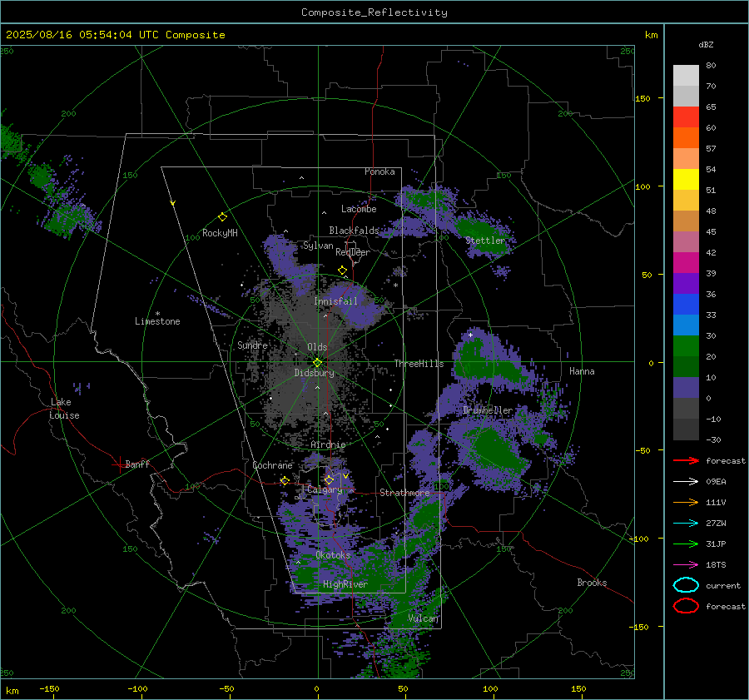Click the Blackfalds town label
Viewport: 749px width, 700px height.
coord(354,231)
